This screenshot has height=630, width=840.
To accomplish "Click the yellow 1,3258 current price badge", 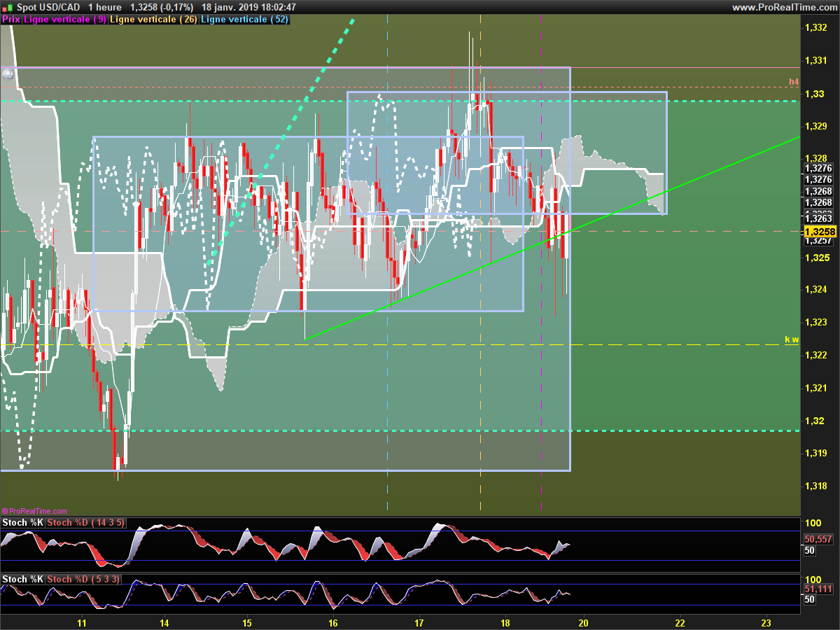I will 820,232.
